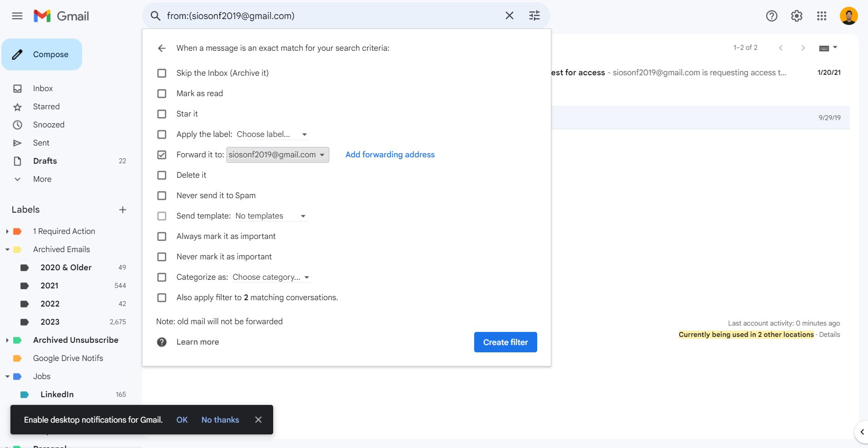The height and width of the screenshot is (448, 868).
Task: Select the orange 1 Required Action label
Action: coord(64,231)
